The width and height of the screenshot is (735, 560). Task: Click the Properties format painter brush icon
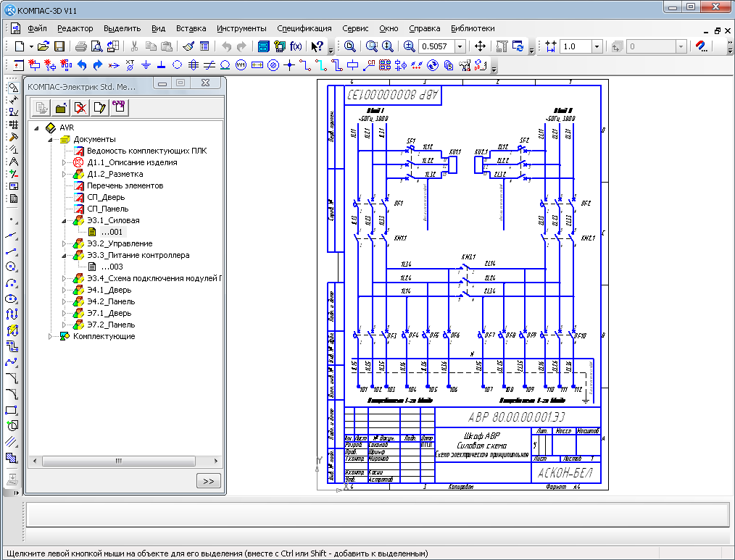(x=188, y=46)
